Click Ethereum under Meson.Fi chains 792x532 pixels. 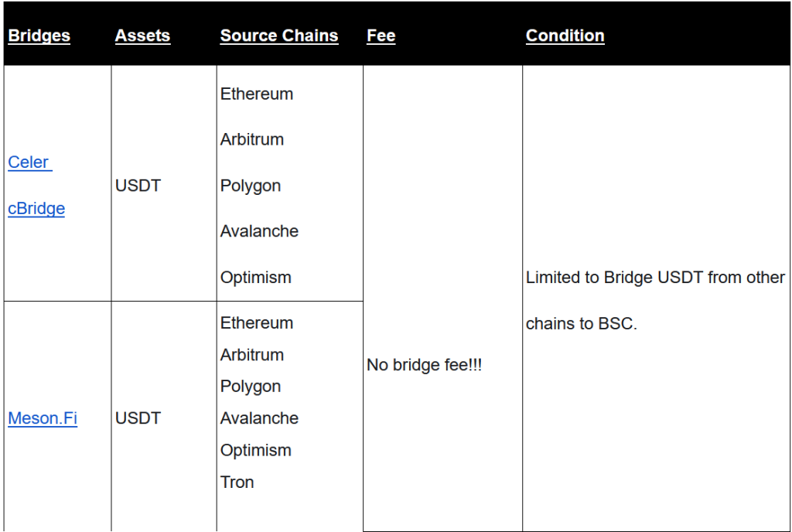pyautogui.click(x=257, y=323)
